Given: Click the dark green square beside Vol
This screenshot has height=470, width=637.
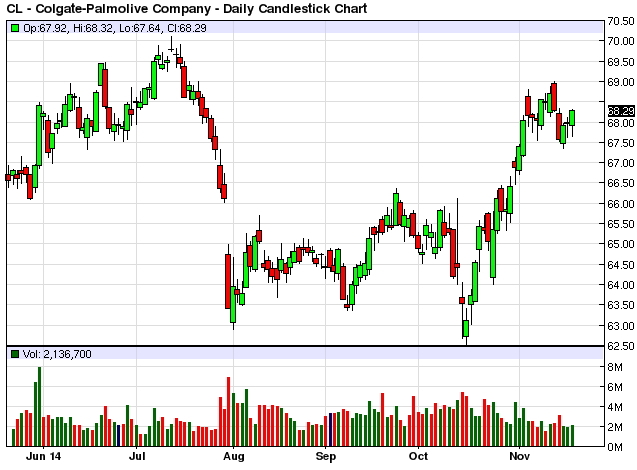Looking at the screenshot, I should click(x=15, y=354).
